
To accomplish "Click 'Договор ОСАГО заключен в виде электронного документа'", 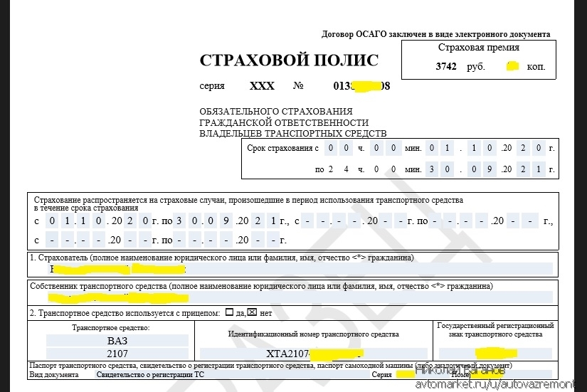I will click(435, 34).
